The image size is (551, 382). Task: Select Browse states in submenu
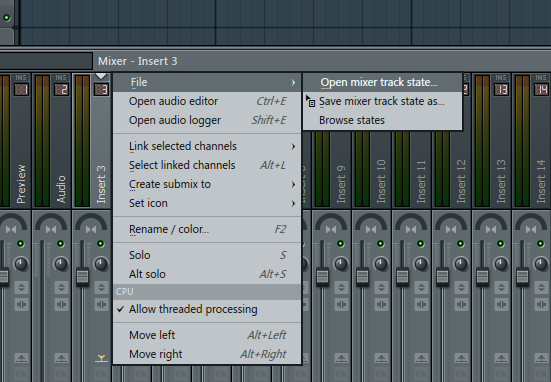click(382, 120)
